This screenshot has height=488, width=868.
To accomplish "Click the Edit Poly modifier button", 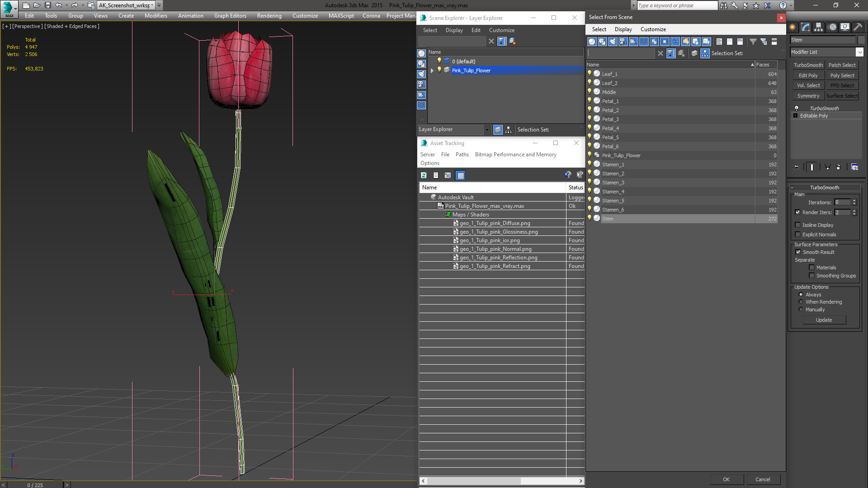I will coord(808,75).
